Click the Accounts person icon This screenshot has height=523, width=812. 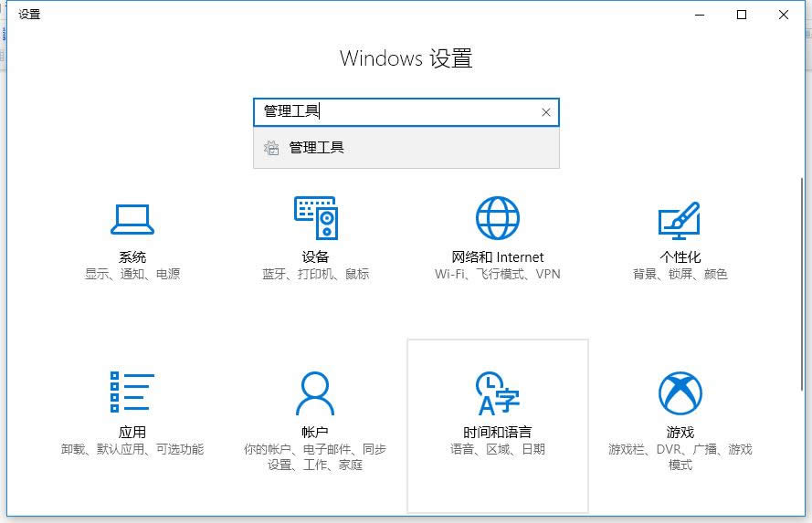(315, 393)
